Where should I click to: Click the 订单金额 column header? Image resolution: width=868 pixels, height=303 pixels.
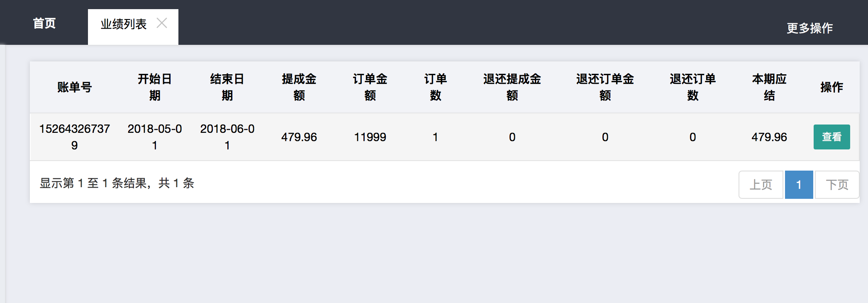pos(370,87)
